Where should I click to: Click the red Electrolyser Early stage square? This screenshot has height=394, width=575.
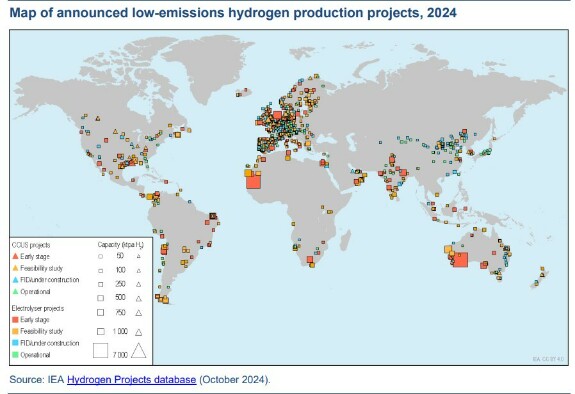[x=15, y=320]
